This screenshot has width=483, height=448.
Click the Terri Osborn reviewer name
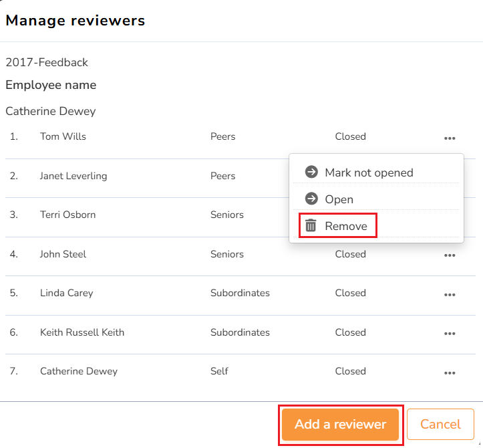(x=67, y=215)
